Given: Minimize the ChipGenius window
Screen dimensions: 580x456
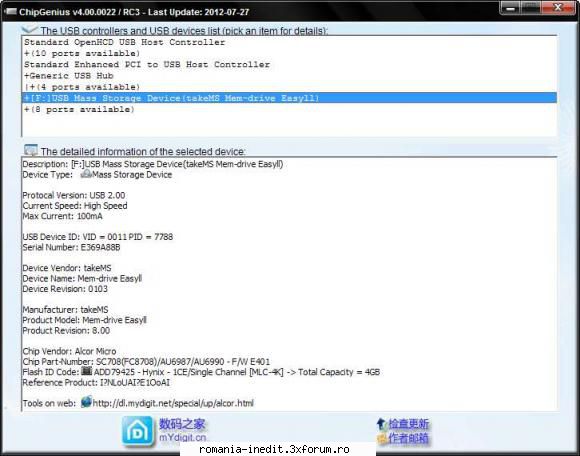Looking at the screenshot, I should [x=510, y=8].
